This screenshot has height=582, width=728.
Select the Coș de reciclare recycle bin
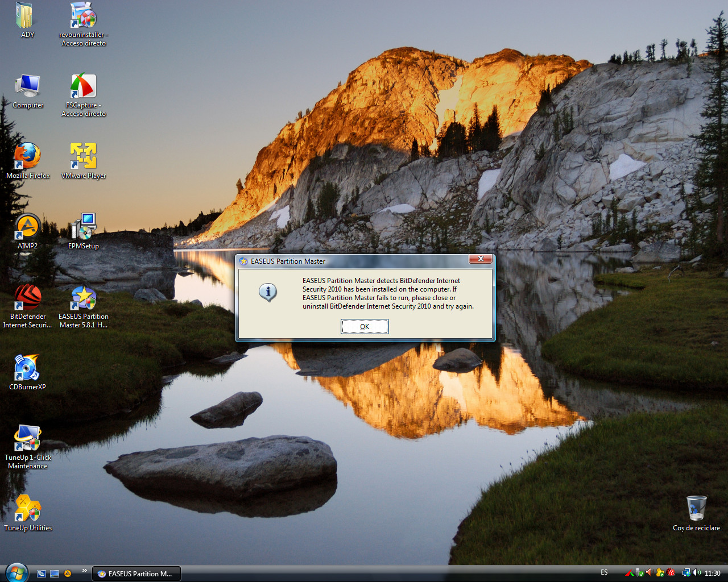coord(696,513)
